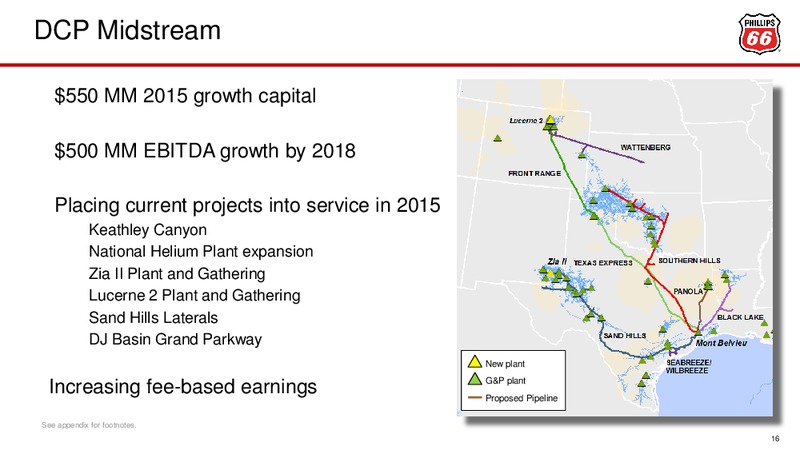Click the TEXAS EXPRESS map label
This screenshot has width=800, height=450.
[x=603, y=263]
